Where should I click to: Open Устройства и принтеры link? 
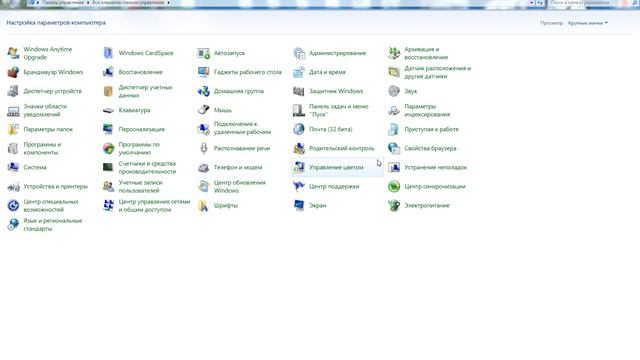pos(56,187)
